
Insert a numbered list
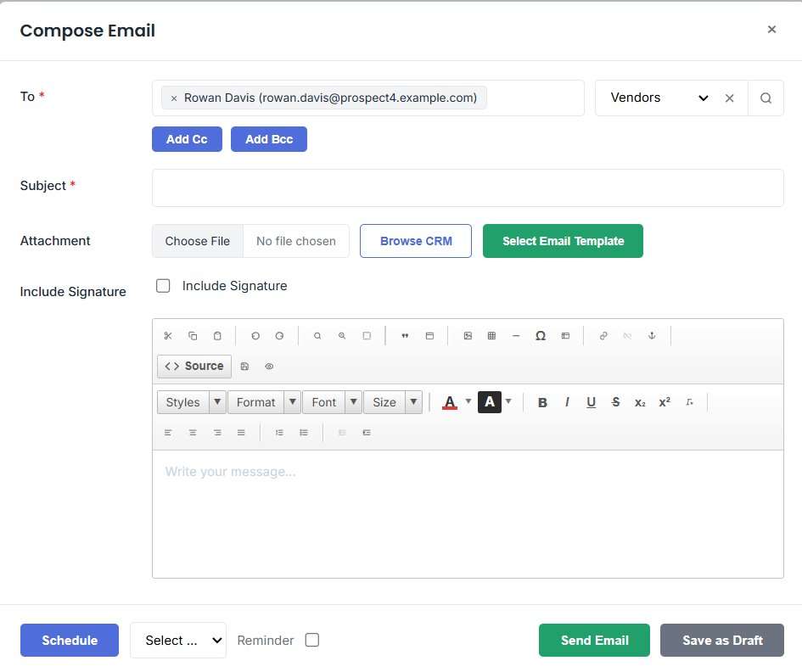[279, 433]
